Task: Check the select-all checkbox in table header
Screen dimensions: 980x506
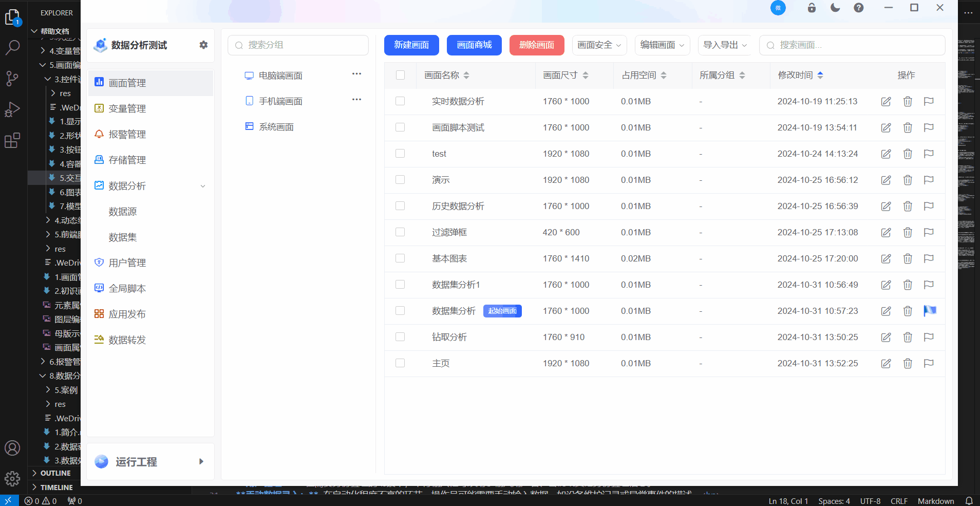Action: point(400,74)
